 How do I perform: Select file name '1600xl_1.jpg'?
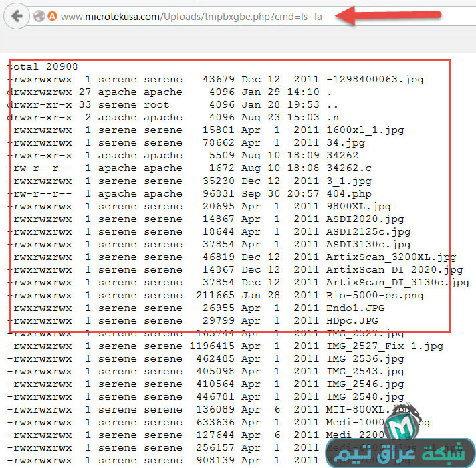point(365,130)
